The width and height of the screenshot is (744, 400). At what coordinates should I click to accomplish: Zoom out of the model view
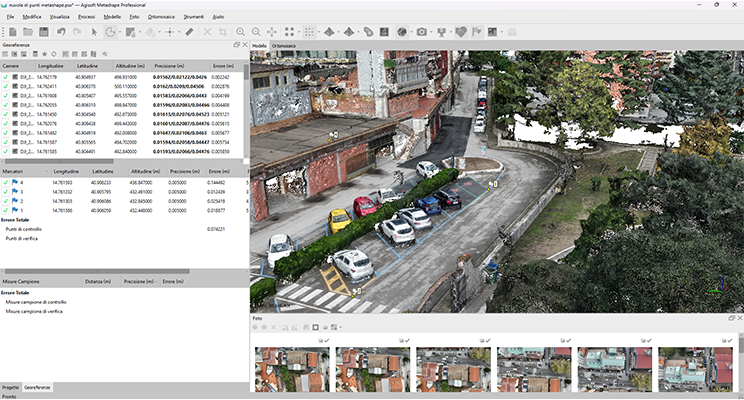coord(256,32)
